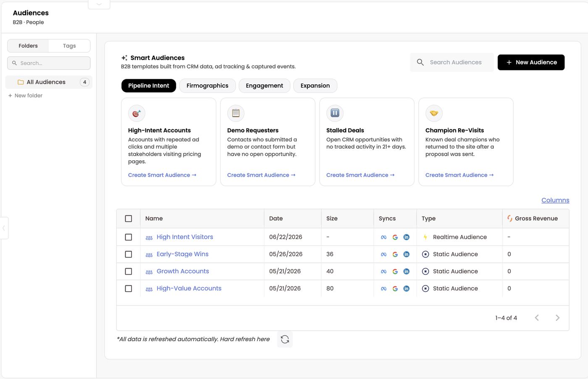Viewport: 588px width, 379px height.
Task: Click the LinkedIn sync icon for Early-Stage Wins
Action: click(x=406, y=254)
